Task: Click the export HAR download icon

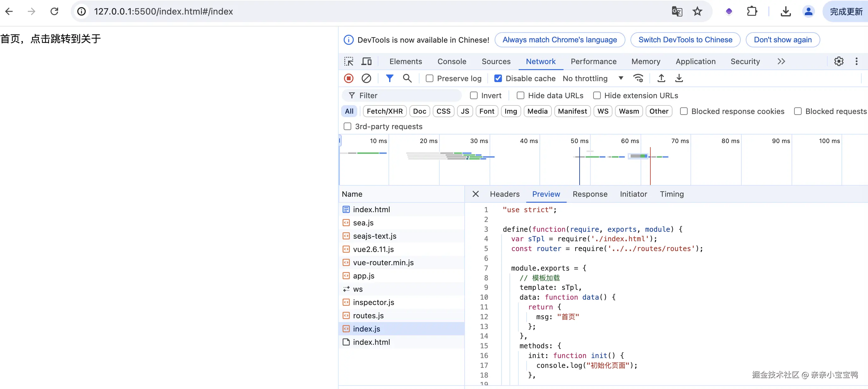Action: point(679,79)
